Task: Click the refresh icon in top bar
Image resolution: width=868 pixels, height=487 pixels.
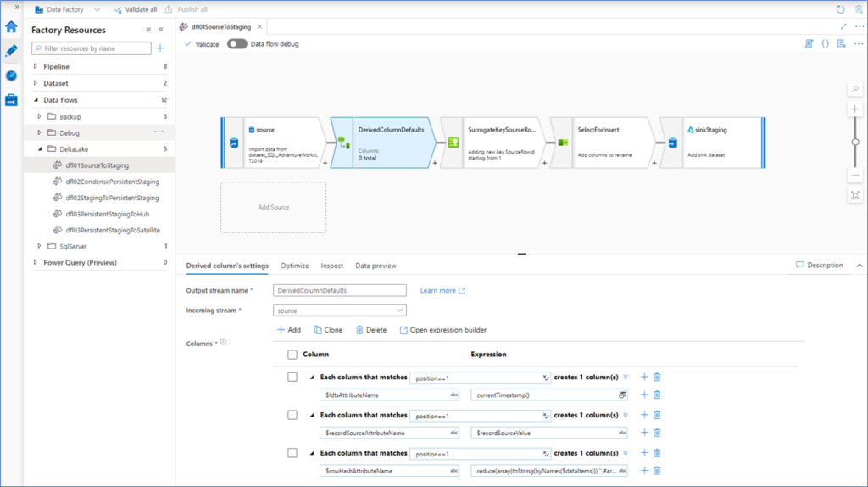Action: [840, 9]
